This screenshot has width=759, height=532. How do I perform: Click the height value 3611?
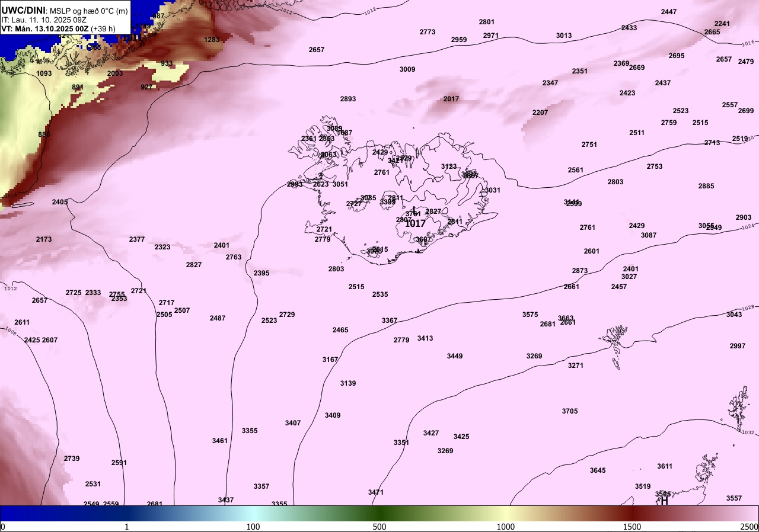pyautogui.click(x=665, y=466)
